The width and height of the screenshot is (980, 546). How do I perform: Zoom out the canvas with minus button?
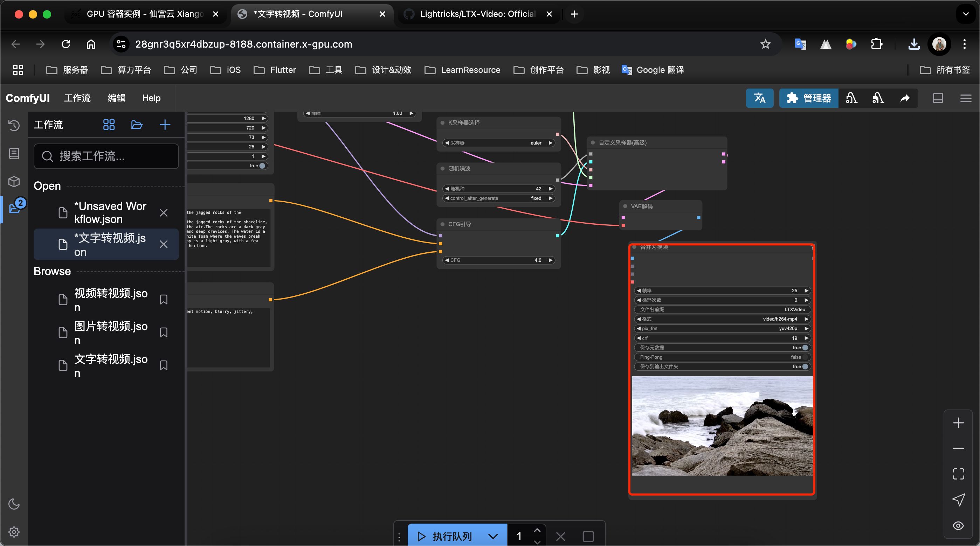coord(958,448)
